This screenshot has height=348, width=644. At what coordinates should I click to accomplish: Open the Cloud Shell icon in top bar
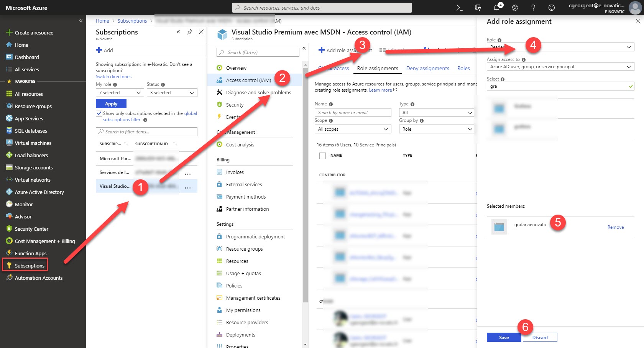pyautogui.click(x=459, y=8)
